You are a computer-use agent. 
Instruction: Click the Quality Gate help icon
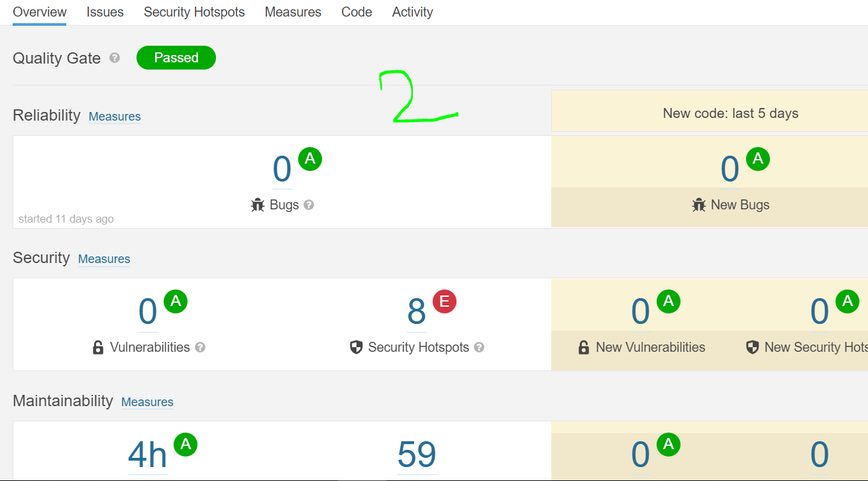pos(115,58)
